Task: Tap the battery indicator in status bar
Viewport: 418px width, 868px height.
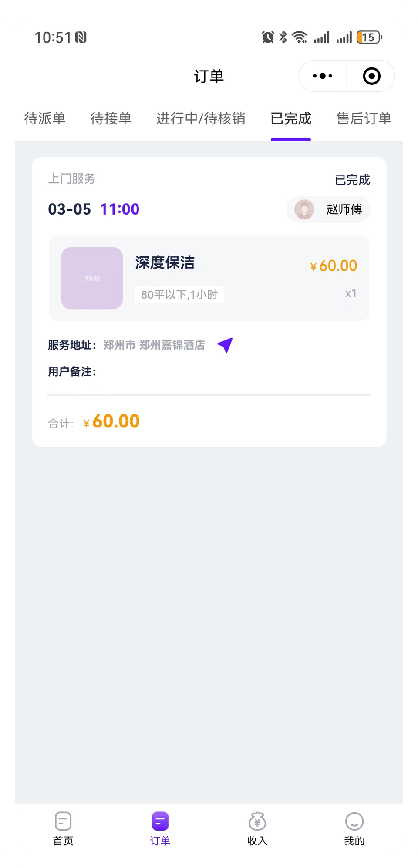Action: tap(369, 37)
